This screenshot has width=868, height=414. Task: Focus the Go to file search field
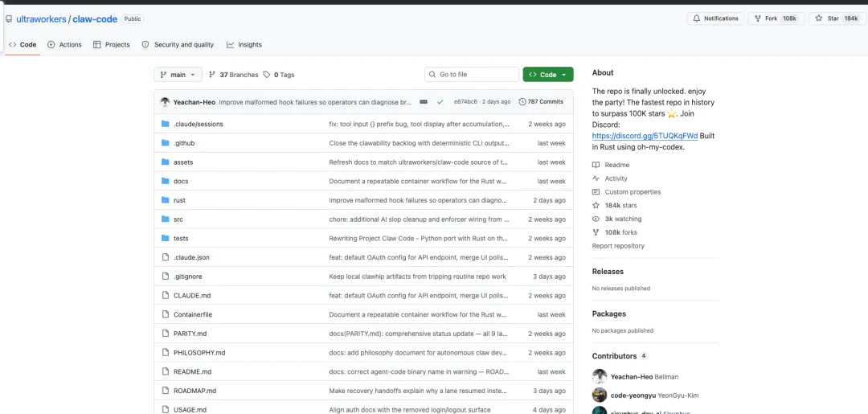[x=472, y=75]
